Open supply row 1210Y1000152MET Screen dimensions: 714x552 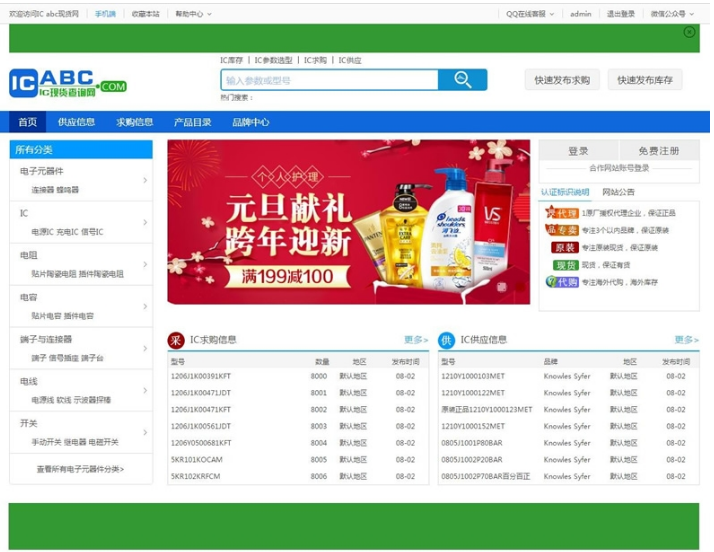[x=569, y=426]
